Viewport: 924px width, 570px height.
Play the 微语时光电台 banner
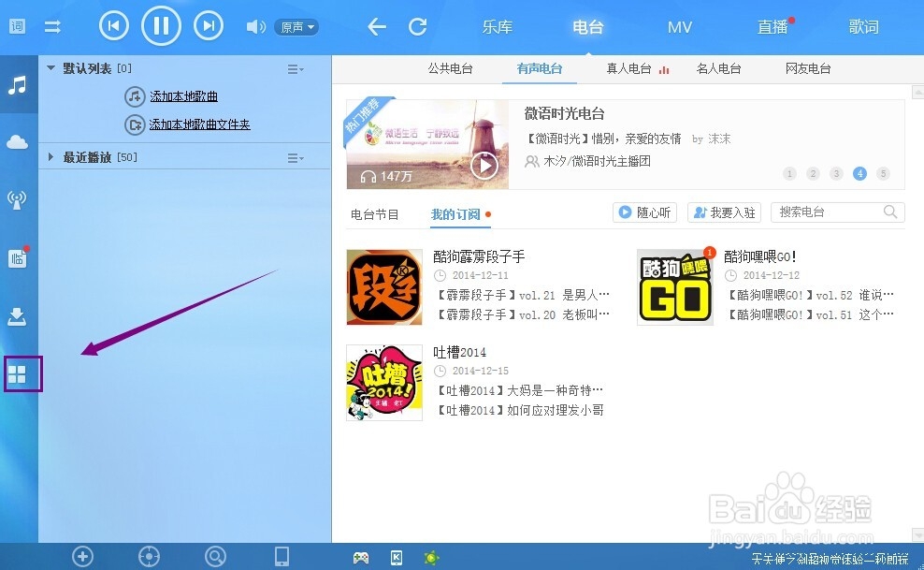[484, 165]
